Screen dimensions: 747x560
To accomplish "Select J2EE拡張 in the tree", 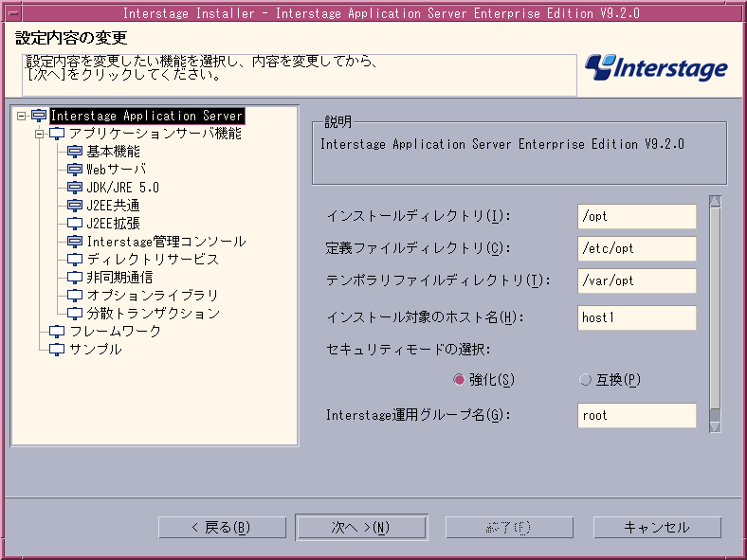I will pos(114,224).
